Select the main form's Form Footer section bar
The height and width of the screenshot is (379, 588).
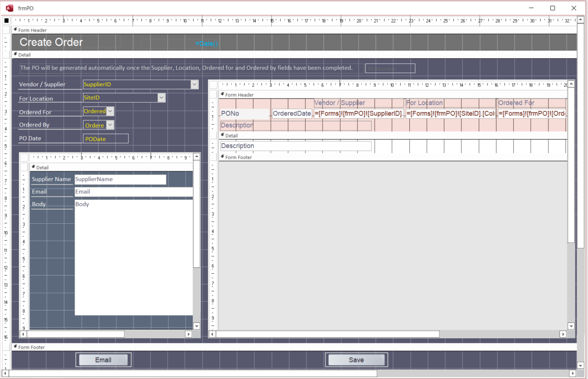click(294, 347)
